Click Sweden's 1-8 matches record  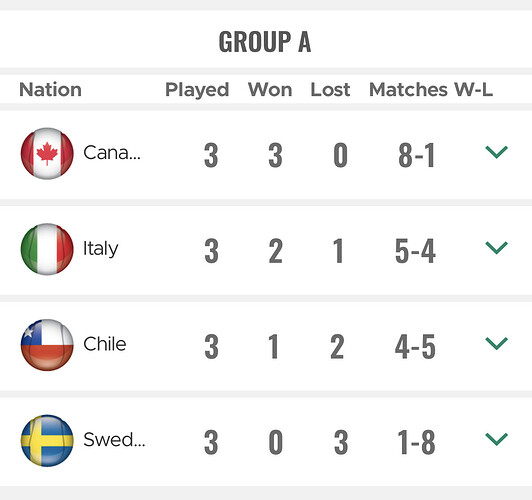[x=416, y=442]
